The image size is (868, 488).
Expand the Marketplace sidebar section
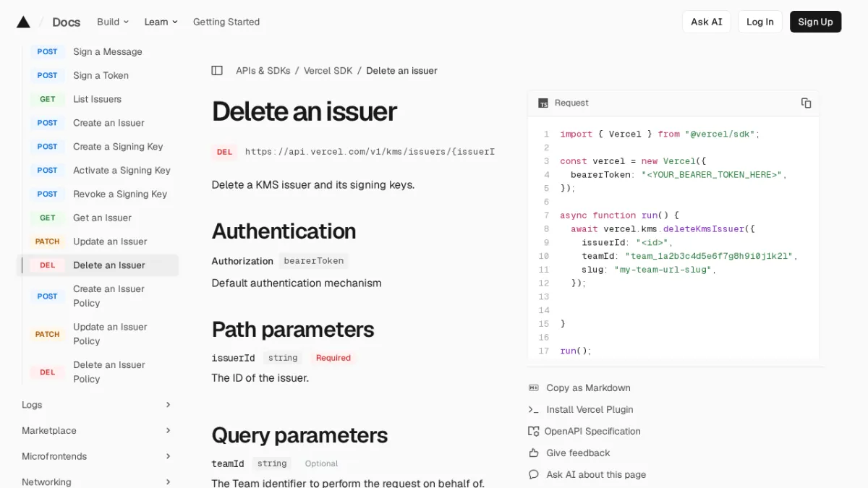click(97, 430)
